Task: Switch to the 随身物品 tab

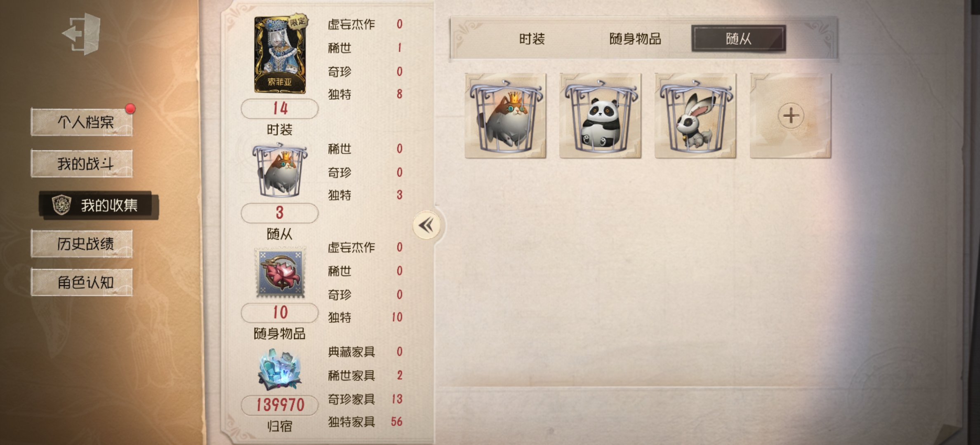Action: coord(635,39)
